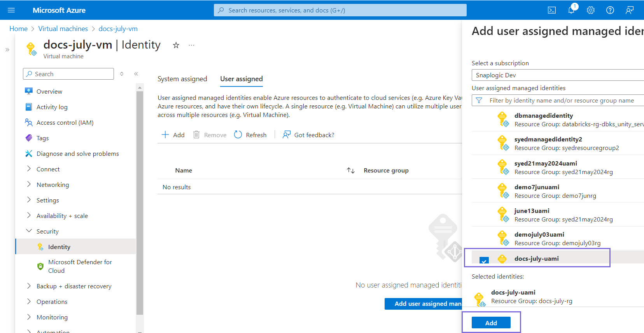
Task: Open portal settings gear
Action: click(x=590, y=10)
